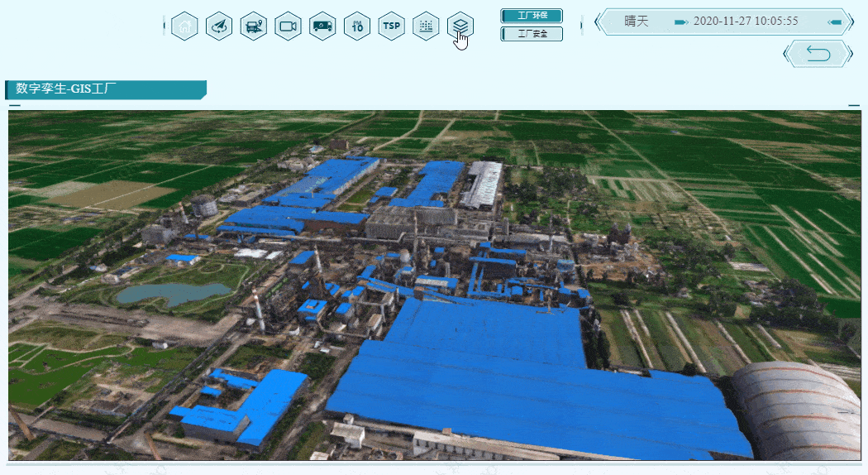
Task: Click the 晴天 weather label
Action: point(637,22)
